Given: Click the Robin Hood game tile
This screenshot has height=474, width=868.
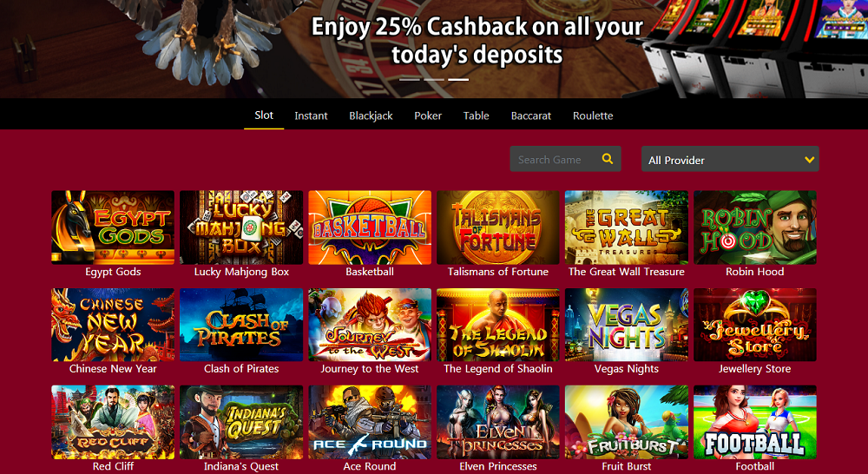Looking at the screenshot, I should pos(755,227).
